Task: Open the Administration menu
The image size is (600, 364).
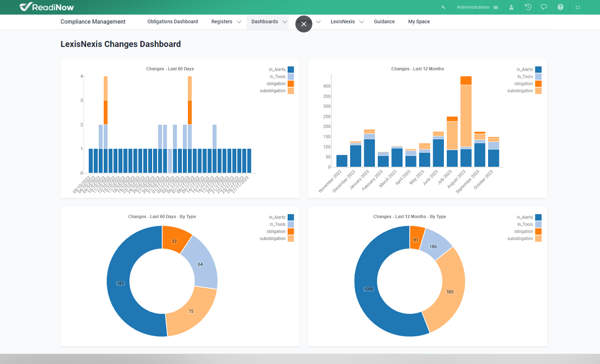Action: 473,7
